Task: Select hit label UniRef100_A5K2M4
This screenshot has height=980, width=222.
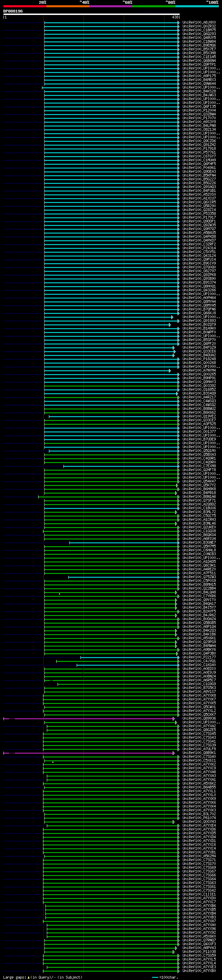Action: [x=199, y=856]
